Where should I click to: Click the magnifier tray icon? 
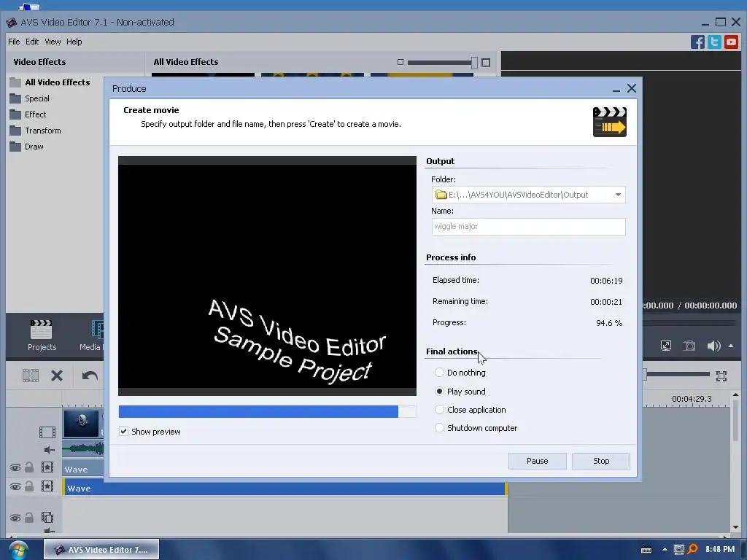(x=693, y=550)
